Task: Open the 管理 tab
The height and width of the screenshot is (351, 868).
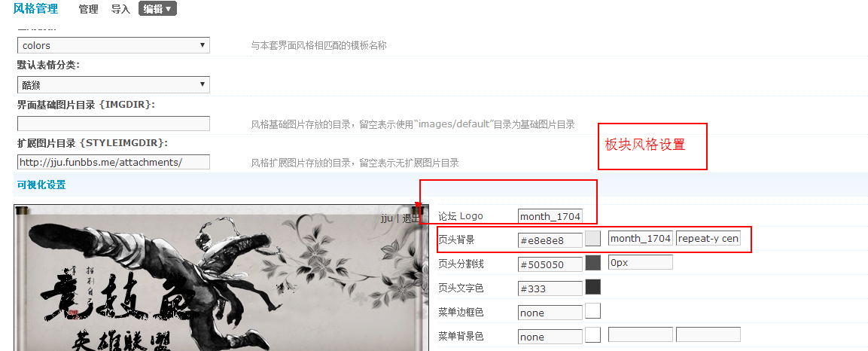Action: pyautogui.click(x=88, y=9)
